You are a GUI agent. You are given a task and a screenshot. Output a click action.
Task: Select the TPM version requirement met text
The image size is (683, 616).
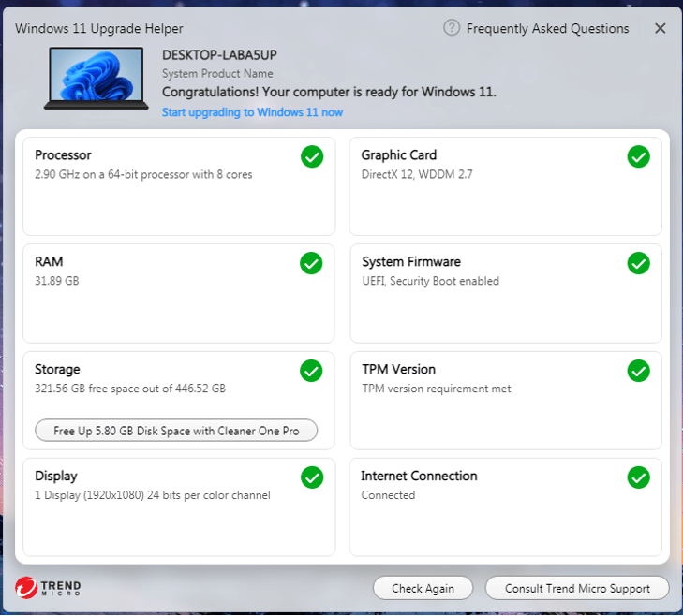(436, 389)
